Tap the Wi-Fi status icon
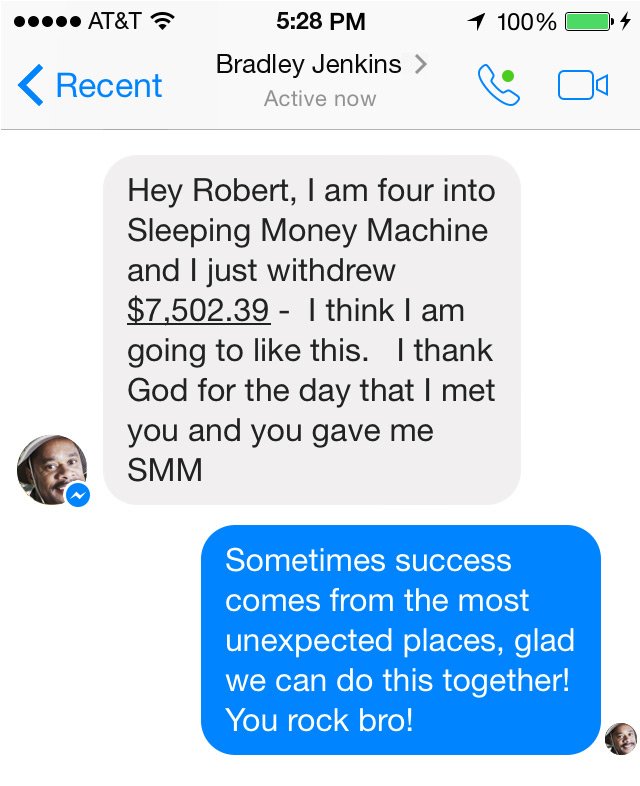640x786 pixels. (164, 20)
